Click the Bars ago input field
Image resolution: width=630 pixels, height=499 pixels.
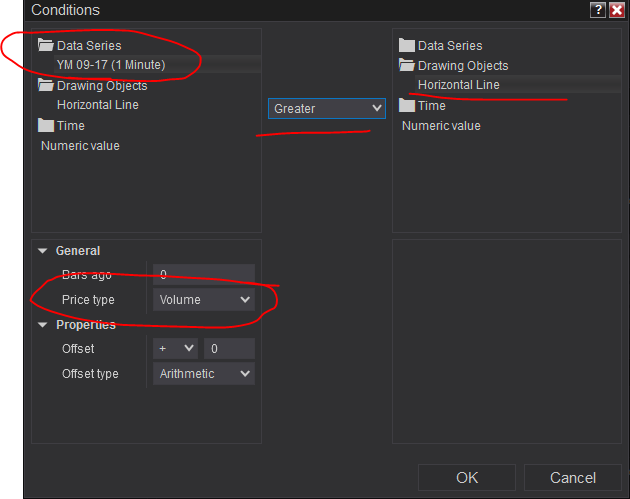(204, 274)
